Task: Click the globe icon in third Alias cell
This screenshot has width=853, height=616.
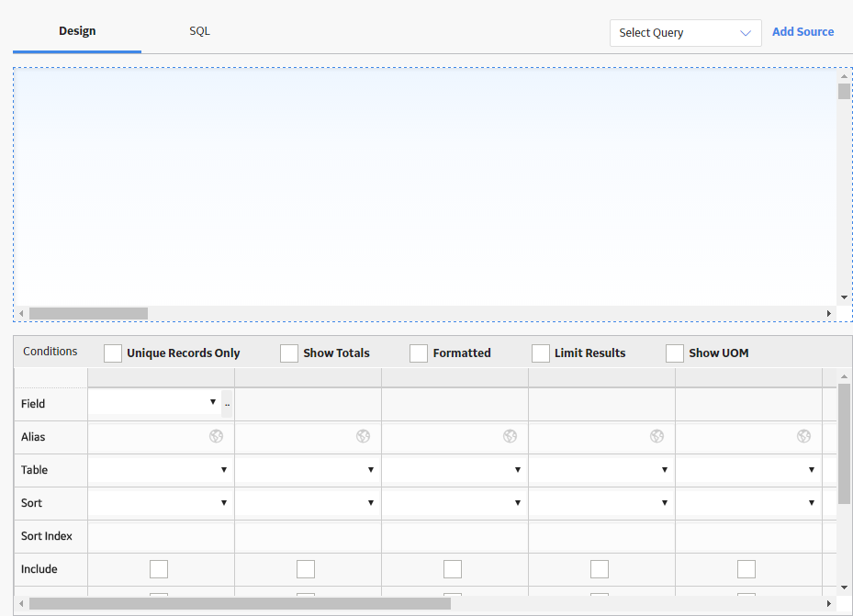Action: (x=510, y=436)
